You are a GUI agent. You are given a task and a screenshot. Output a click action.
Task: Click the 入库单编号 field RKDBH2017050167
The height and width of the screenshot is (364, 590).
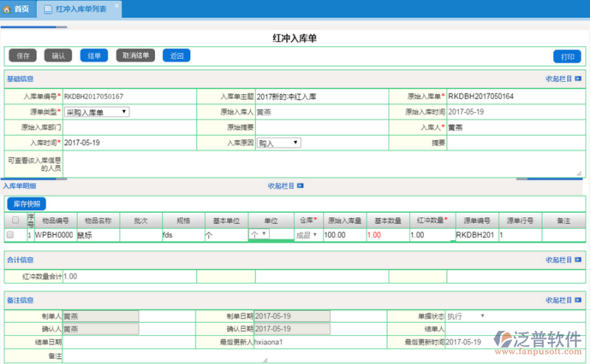click(x=130, y=97)
